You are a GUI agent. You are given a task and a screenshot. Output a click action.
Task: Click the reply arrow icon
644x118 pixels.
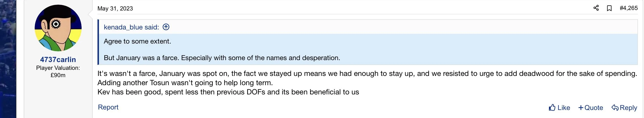click(615, 108)
